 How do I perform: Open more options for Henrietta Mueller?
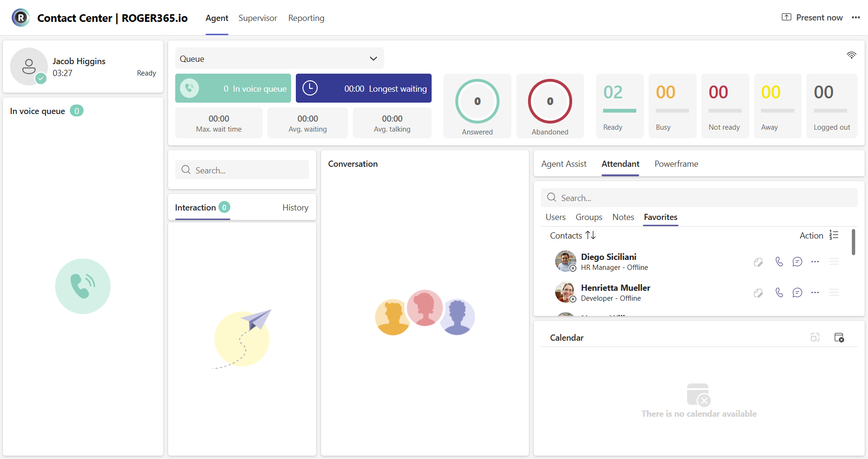815,293
